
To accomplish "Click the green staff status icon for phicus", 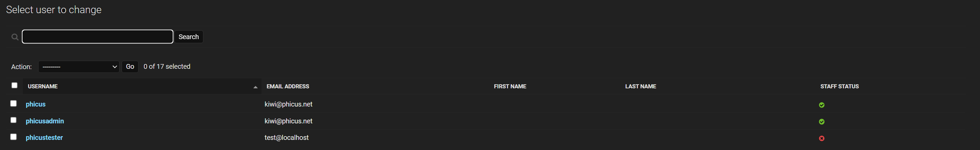I will pyautogui.click(x=821, y=105).
